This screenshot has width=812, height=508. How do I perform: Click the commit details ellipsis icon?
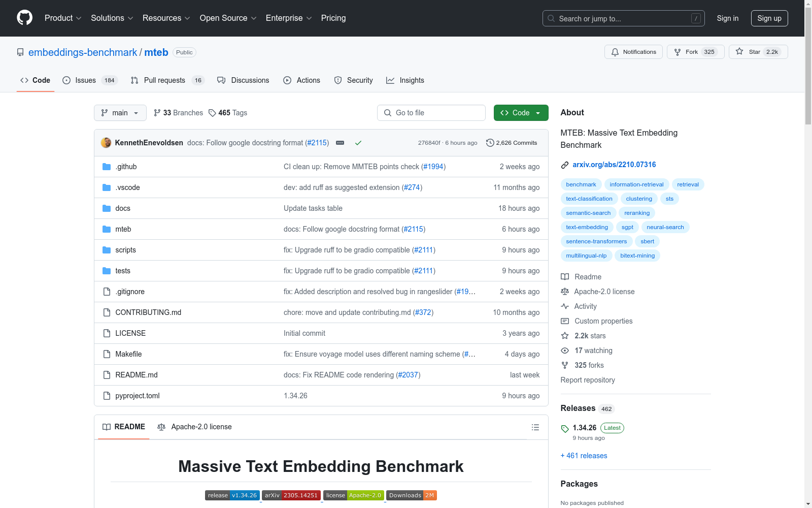340,143
